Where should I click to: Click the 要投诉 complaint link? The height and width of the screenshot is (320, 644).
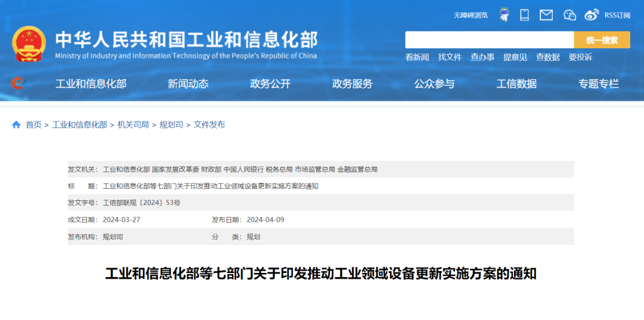coord(580,57)
